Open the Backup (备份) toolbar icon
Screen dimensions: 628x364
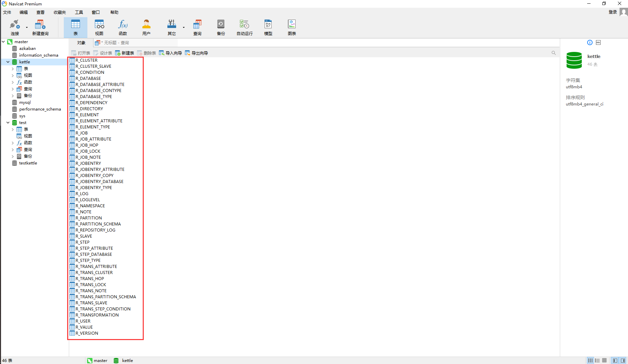(221, 27)
